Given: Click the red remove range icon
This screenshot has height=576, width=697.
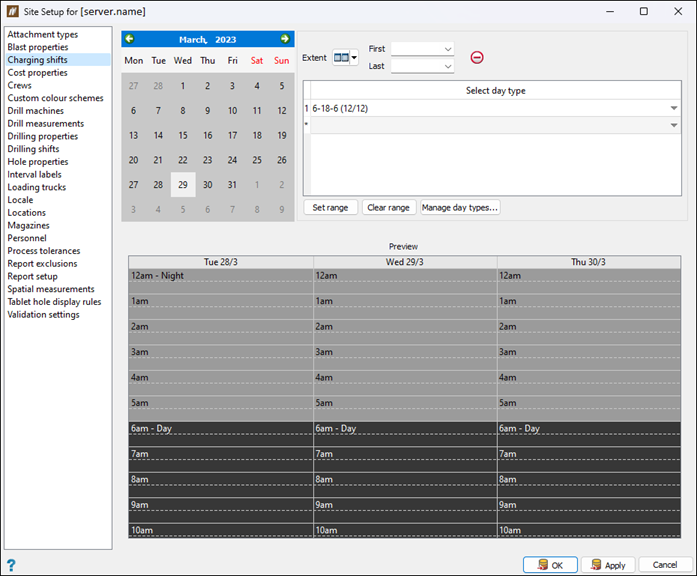Looking at the screenshot, I should pos(477,57).
